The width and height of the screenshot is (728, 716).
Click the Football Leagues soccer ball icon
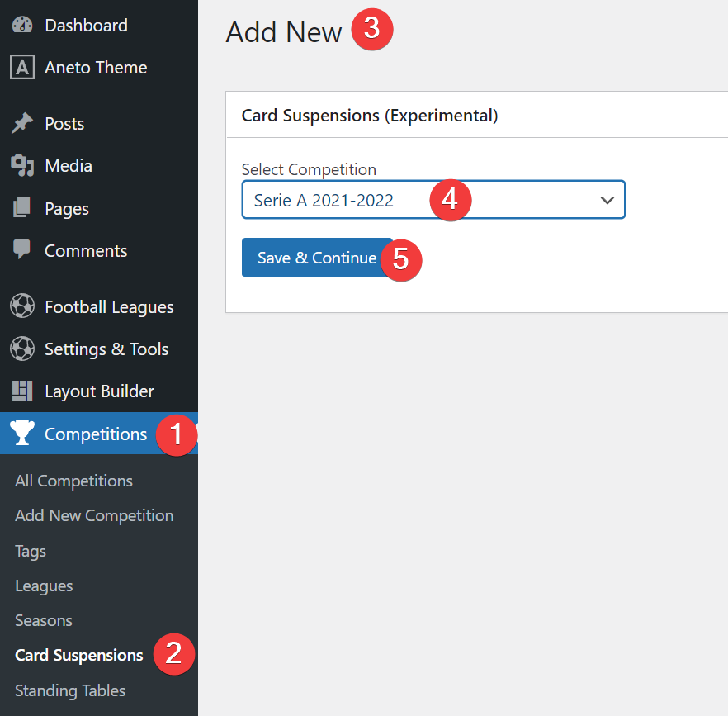click(x=21, y=306)
